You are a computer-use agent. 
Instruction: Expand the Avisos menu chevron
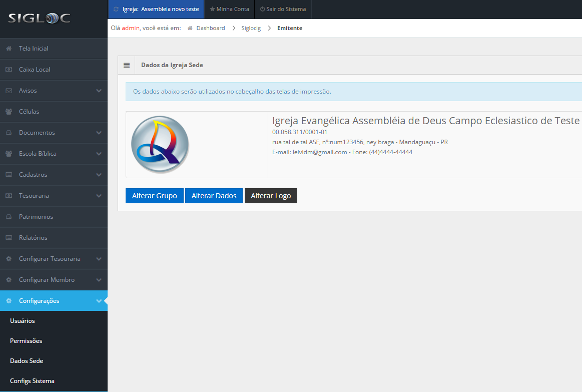coord(99,91)
